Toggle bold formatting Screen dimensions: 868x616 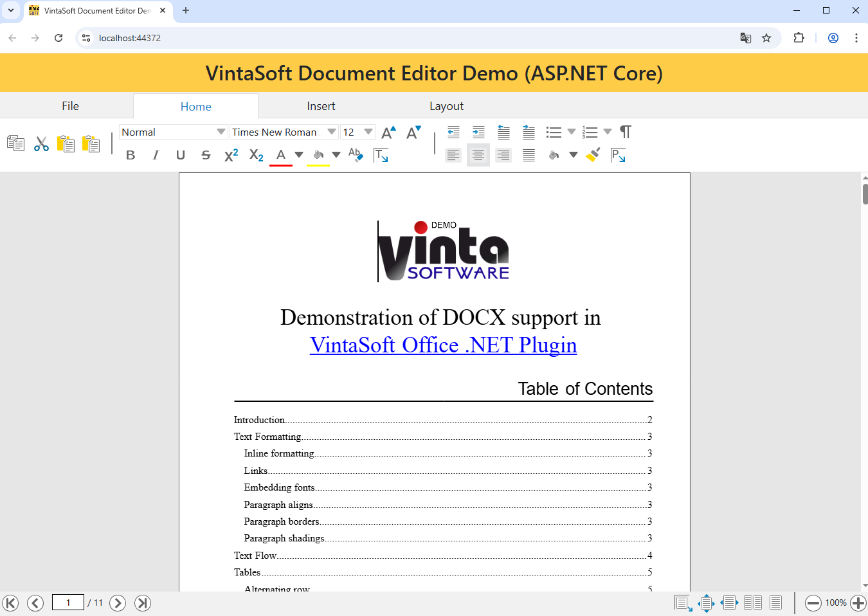(x=131, y=155)
